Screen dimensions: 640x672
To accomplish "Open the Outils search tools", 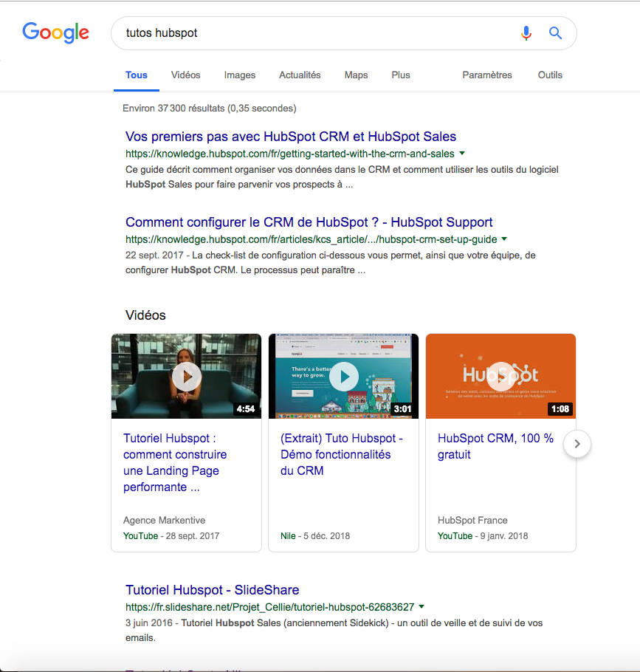I will click(550, 75).
